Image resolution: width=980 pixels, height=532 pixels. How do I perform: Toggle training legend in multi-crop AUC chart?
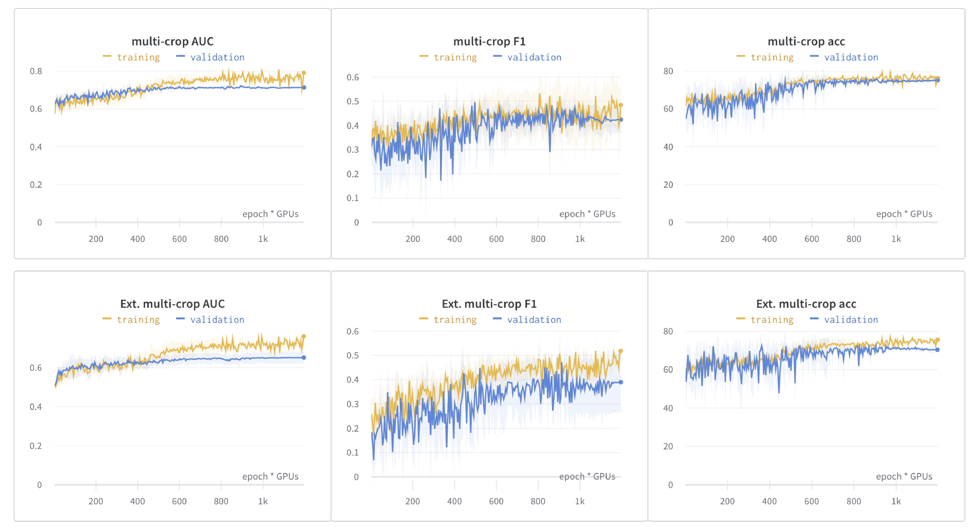point(131,57)
